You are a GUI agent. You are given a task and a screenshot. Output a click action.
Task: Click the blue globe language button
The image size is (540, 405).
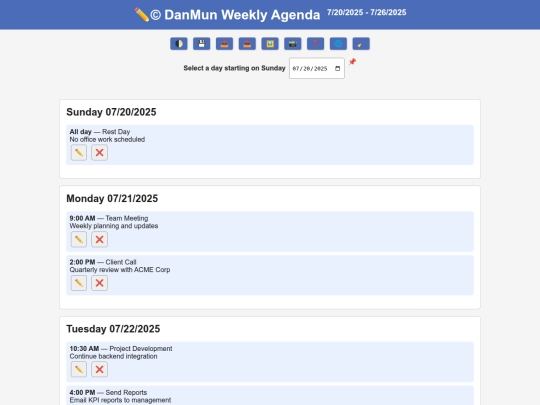click(338, 44)
